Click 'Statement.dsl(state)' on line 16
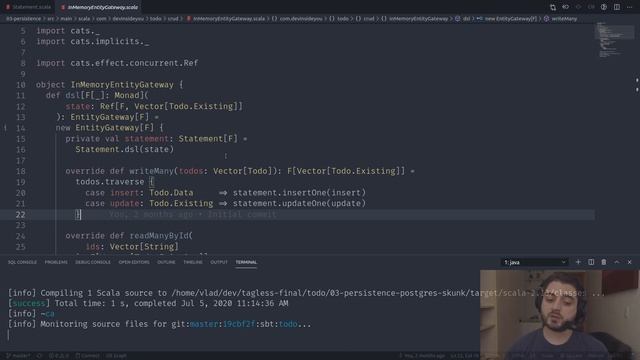Image resolution: width=640 pixels, height=360 pixels. pos(124,149)
